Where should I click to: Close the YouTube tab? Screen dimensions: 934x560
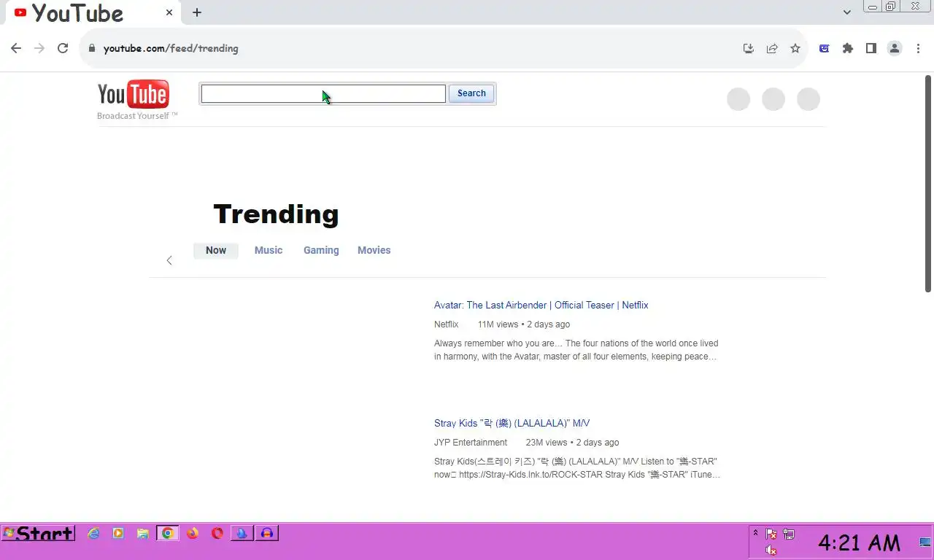169,12
